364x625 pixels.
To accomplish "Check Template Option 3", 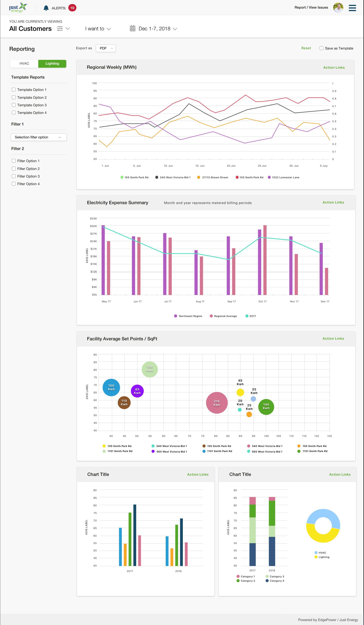I will pos(14,105).
